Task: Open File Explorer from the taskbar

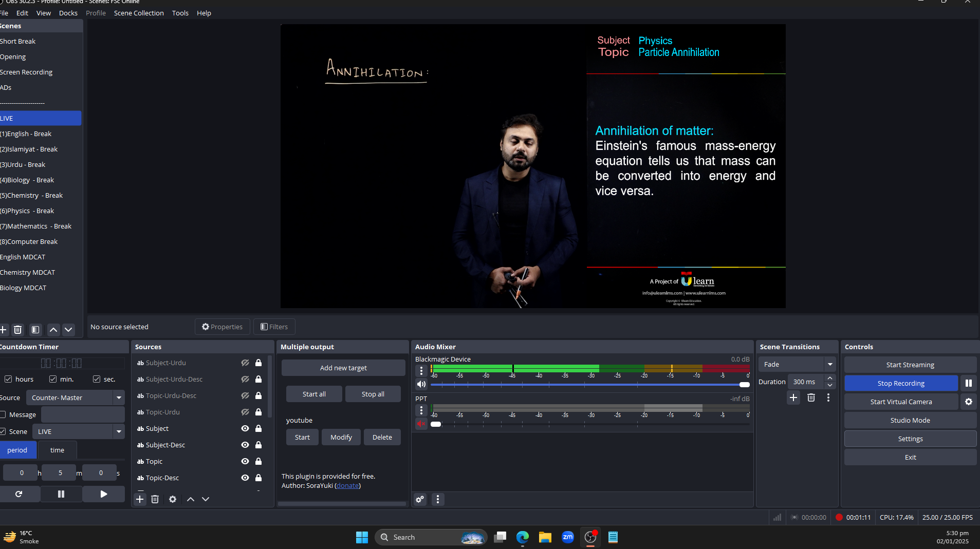Action: coord(545,537)
